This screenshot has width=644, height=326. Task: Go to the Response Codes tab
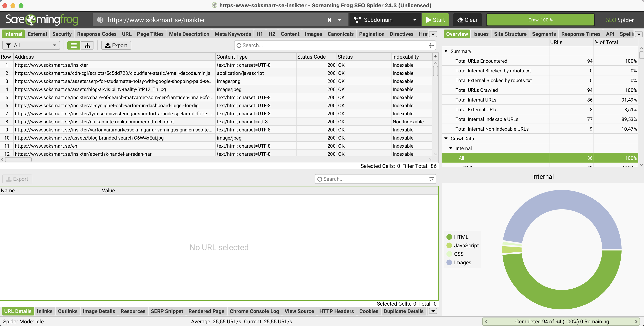tap(97, 34)
